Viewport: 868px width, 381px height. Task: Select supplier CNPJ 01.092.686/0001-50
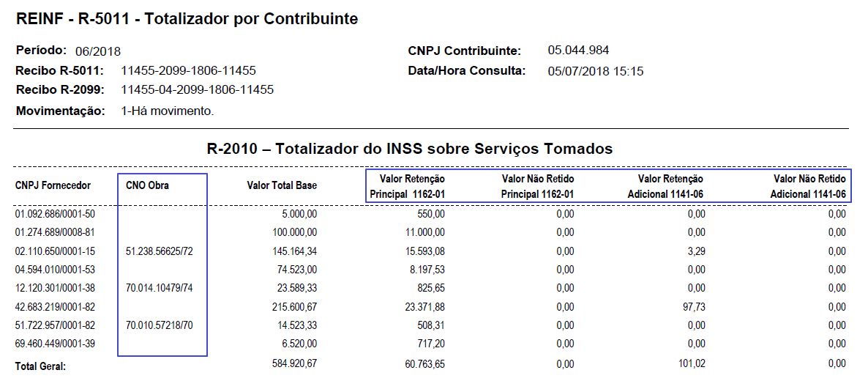pos(56,214)
